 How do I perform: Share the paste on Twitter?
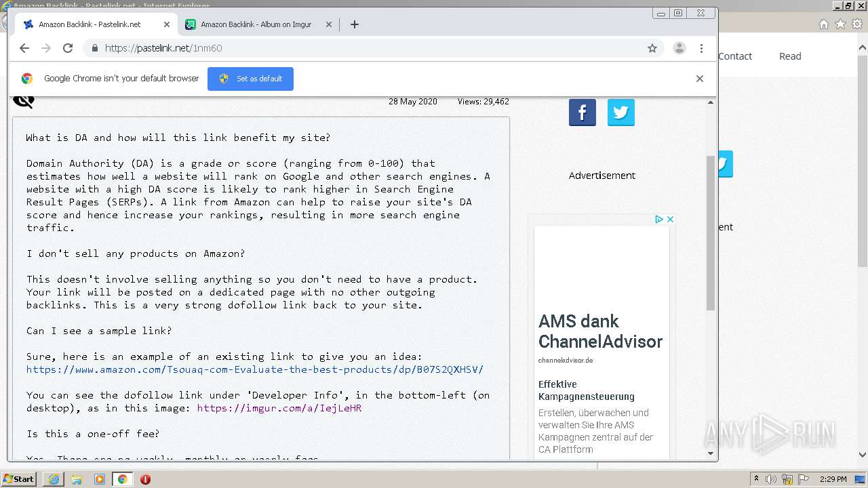tap(621, 113)
